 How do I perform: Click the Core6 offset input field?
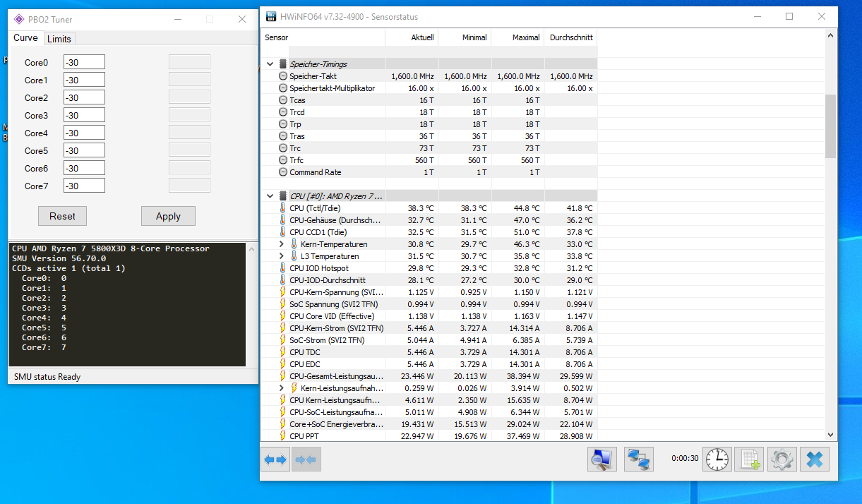tap(84, 168)
